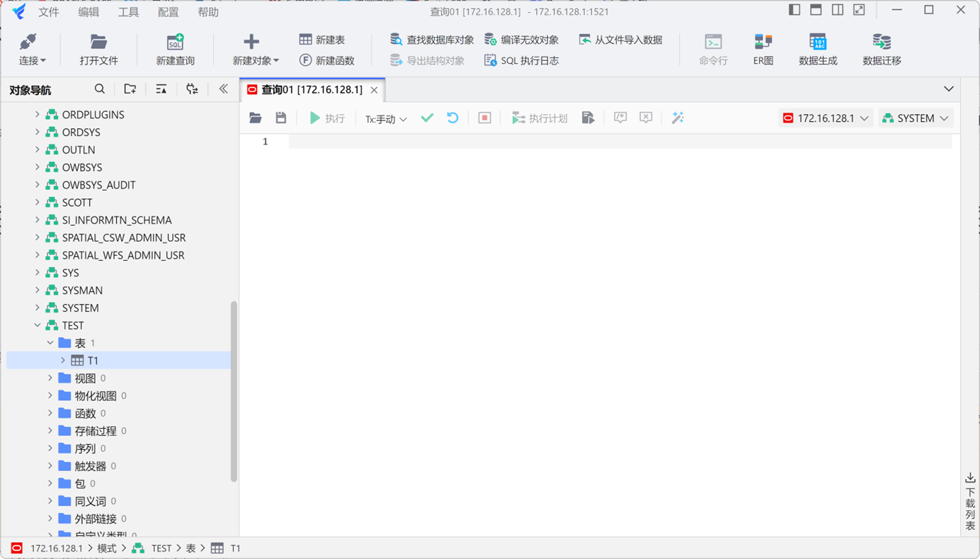Click the red stop execution icon
Screen dimensions: 980x559
point(484,118)
